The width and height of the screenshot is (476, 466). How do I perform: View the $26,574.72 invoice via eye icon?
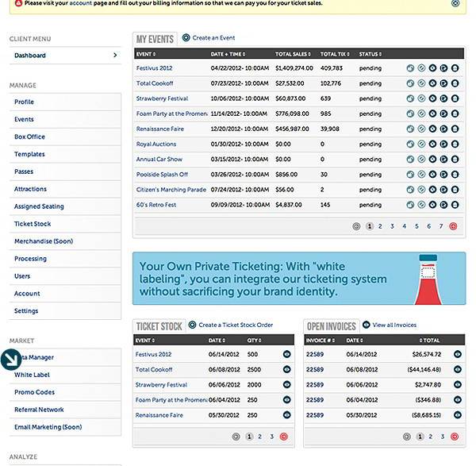click(458, 354)
